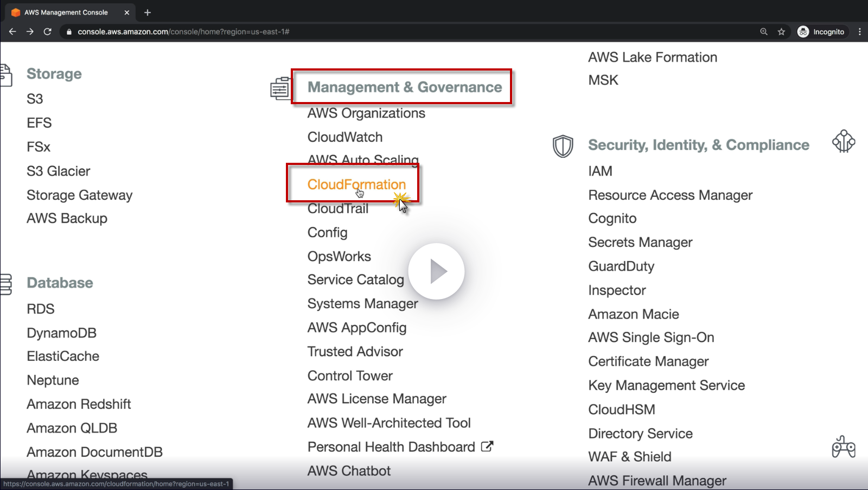
Task: Open the EFS service
Action: point(39,123)
